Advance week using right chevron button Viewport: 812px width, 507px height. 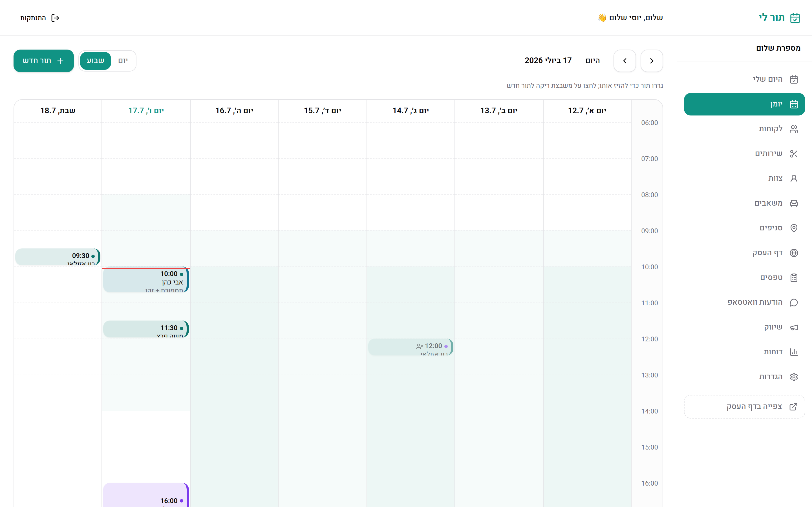tap(652, 61)
